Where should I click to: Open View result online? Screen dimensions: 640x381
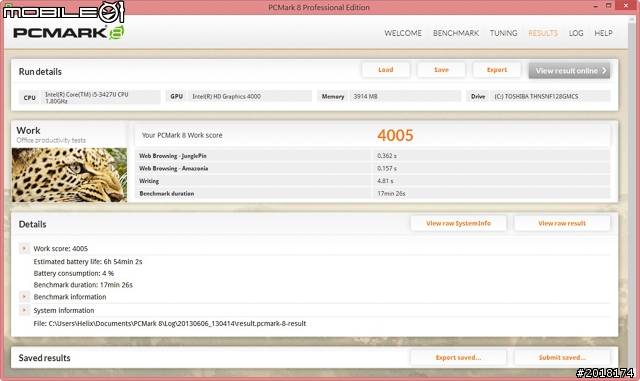click(569, 71)
